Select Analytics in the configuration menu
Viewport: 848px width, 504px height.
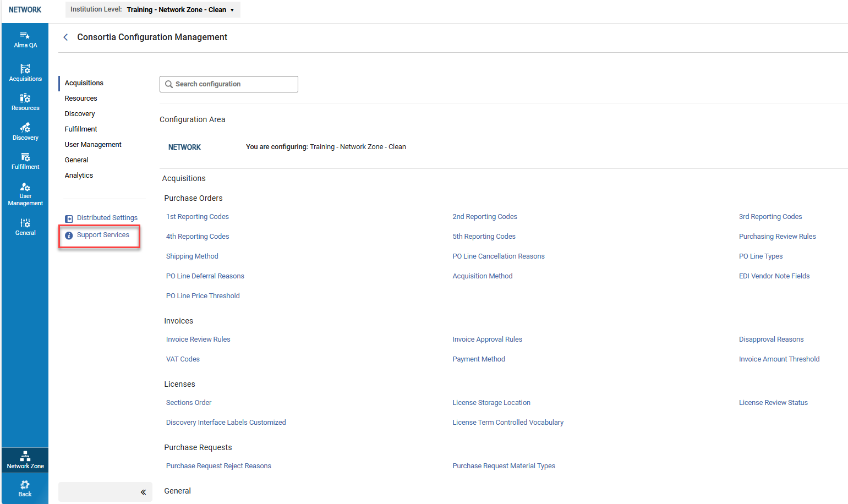[x=79, y=176]
